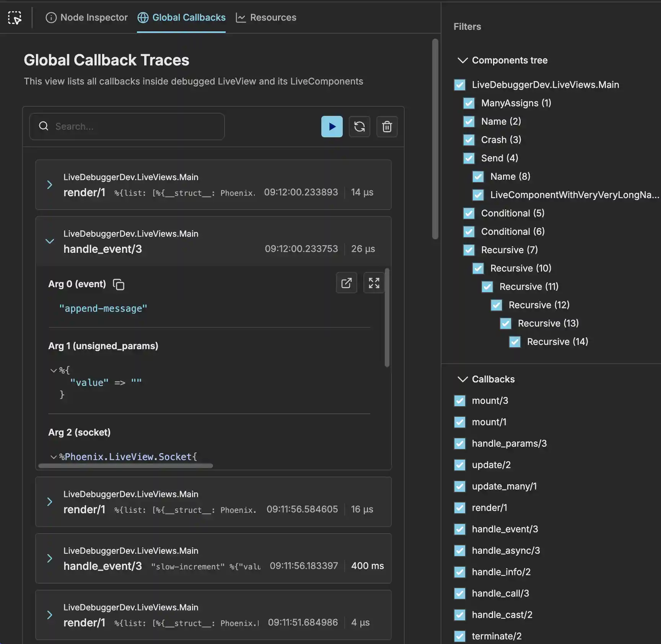Viewport: 661px width, 644px height.
Task: Toggle handle_cast/2 callback filter
Action: pos(460,615)
